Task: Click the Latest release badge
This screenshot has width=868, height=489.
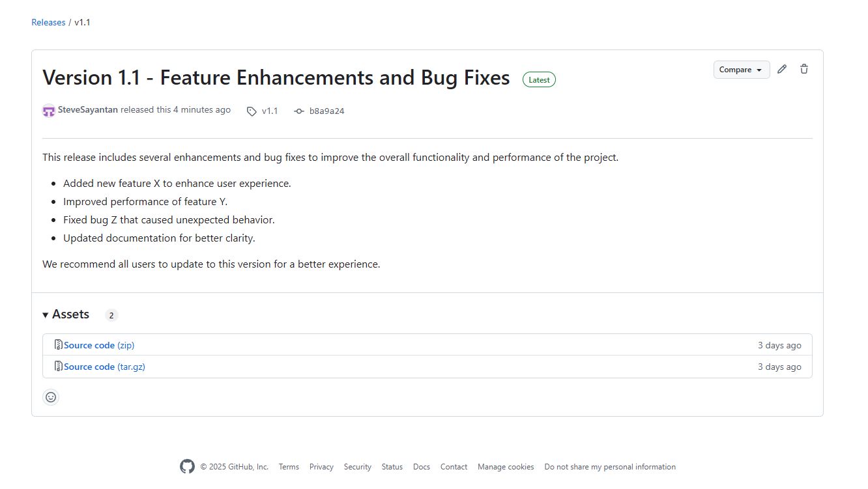Action: (x=539, y=79)
